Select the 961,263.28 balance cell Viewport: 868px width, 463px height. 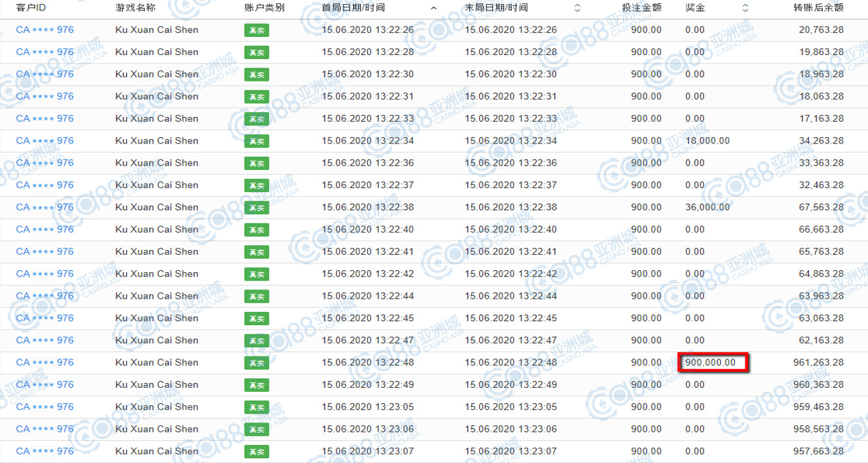(818, 363)
